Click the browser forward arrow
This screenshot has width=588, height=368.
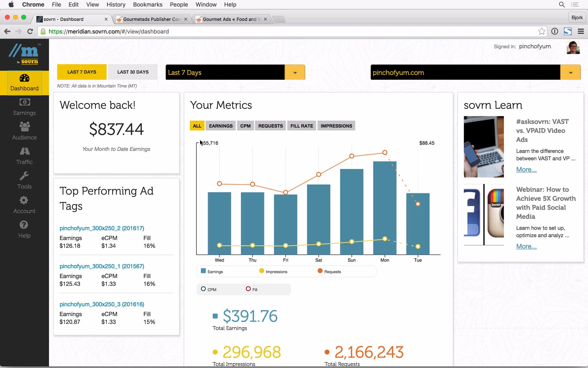tap(18, 31)
